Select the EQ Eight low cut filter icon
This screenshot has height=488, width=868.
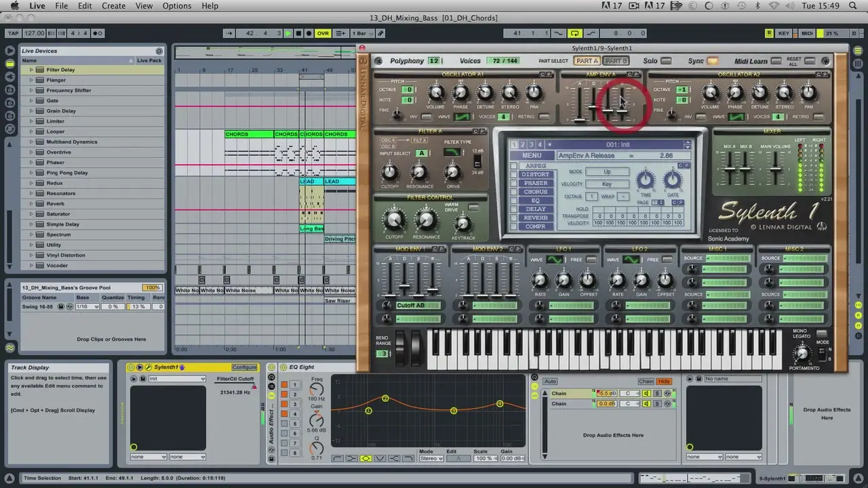coord(338,459)
